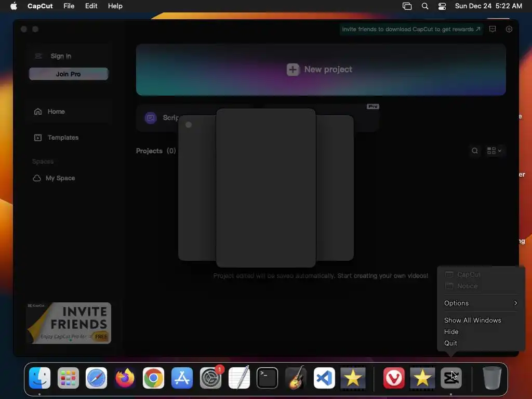Click the Join Pro button
The image size is (532, 399).
[x=69, y=74]
